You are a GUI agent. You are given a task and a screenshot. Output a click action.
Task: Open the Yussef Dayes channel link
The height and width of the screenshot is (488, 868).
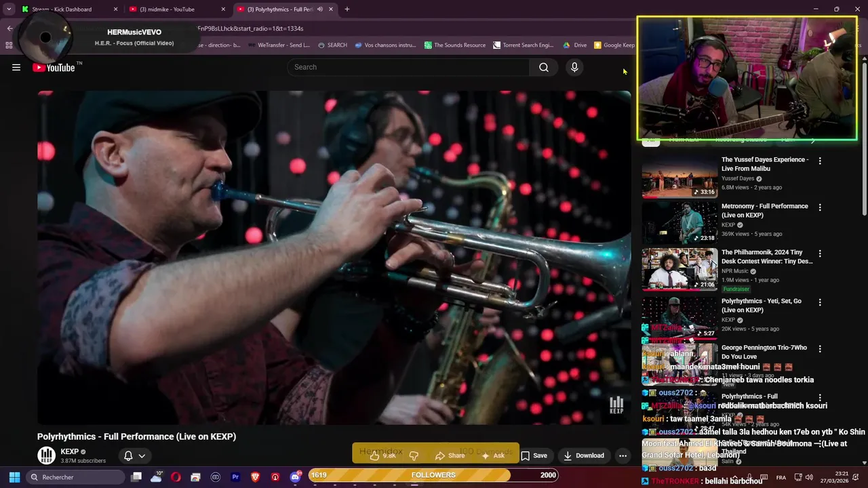[738, 178]
